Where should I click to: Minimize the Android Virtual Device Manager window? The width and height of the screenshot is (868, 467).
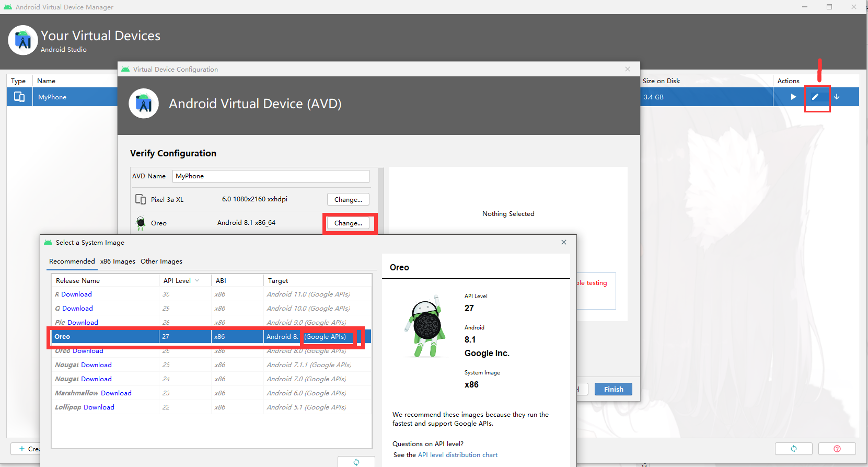point(805,7)
